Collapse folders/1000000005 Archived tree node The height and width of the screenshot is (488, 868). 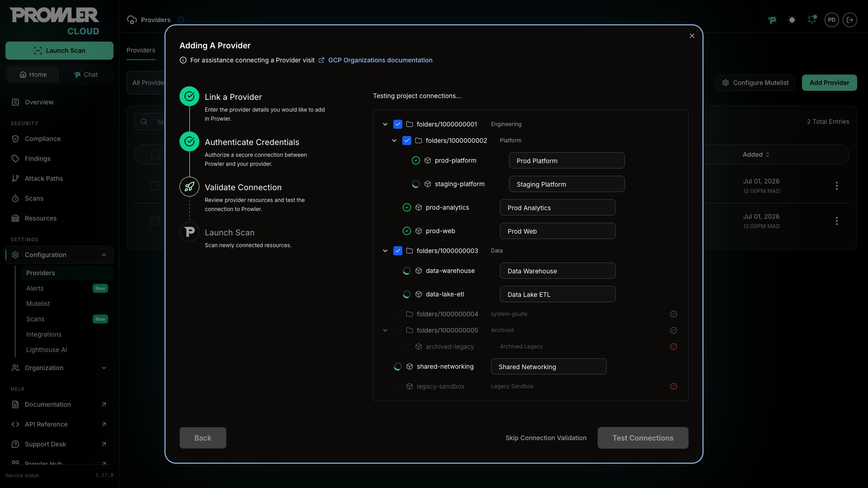[385, 330]
